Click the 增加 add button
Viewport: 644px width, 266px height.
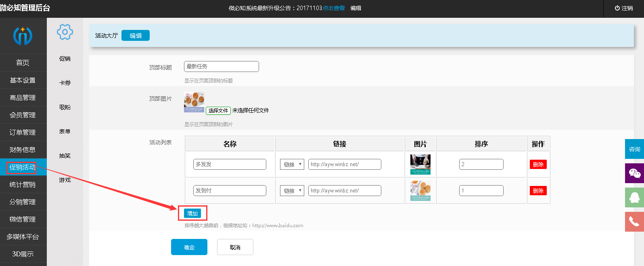tap(192, 213)
